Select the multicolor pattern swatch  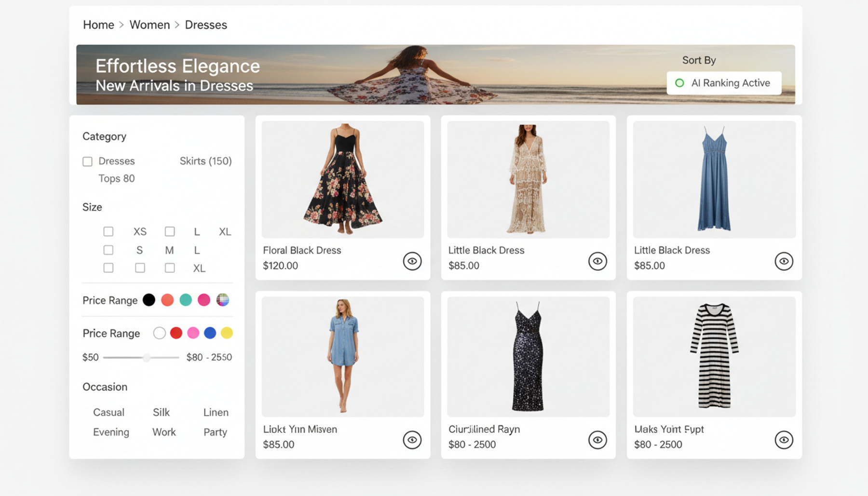pos(222,300)
